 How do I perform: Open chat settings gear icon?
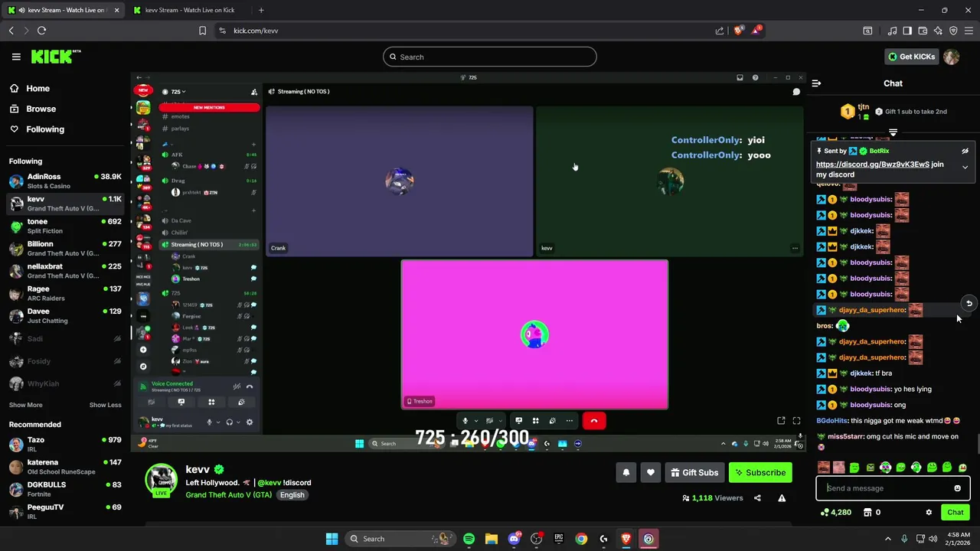[929, 513]
